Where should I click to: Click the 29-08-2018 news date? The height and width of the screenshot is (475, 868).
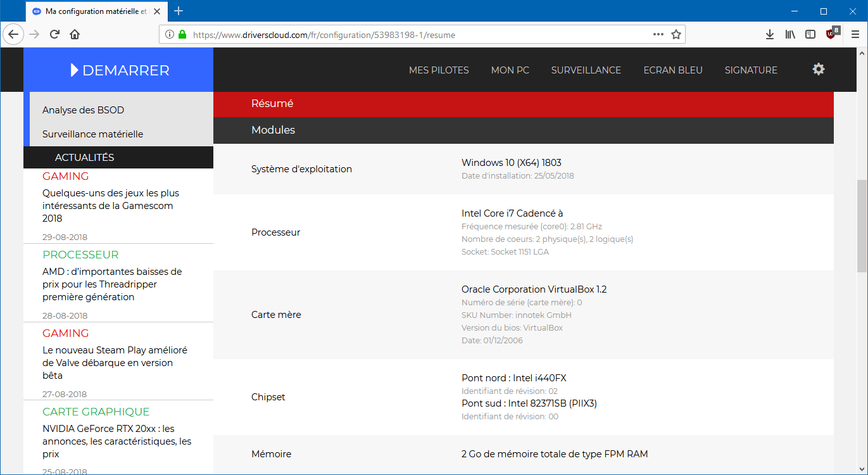point(65,237)
